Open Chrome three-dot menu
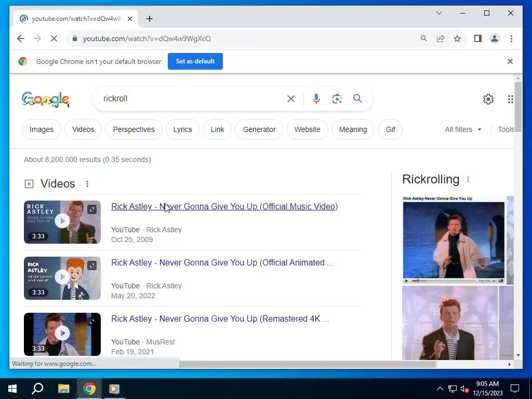The width and height of the screenshot is (532, 399). (x=511, y=38)
